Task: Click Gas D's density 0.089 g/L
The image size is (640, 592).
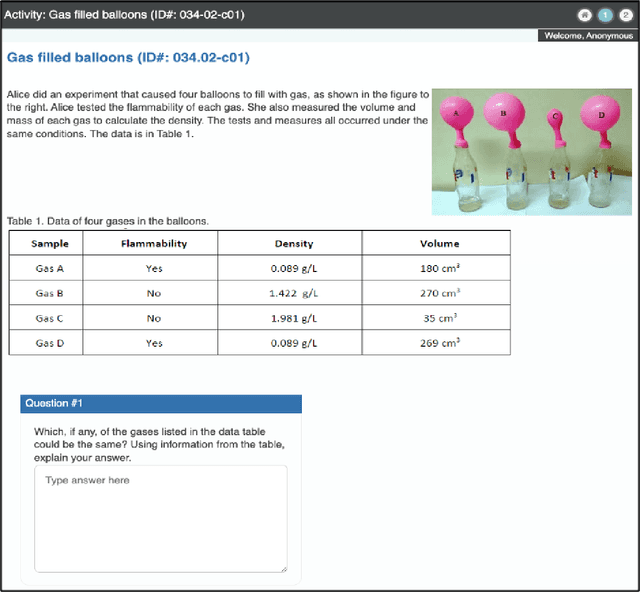Action: click(294, 343)
